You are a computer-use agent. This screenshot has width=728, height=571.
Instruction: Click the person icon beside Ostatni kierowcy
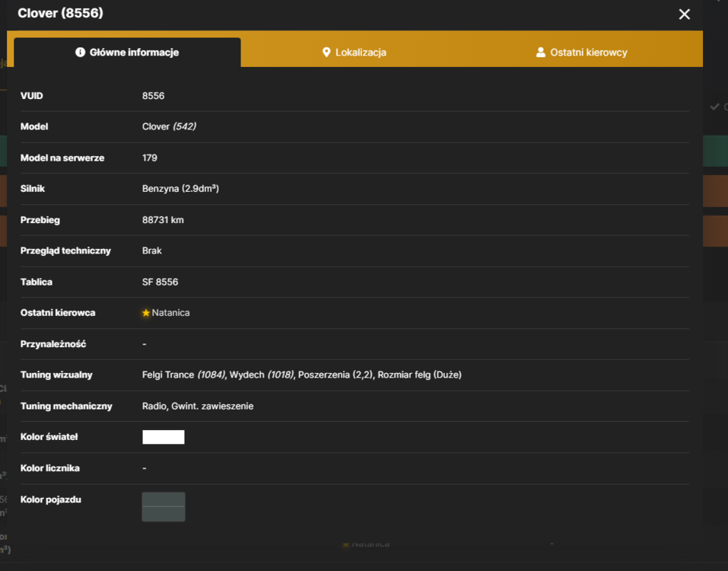(540, 52)
